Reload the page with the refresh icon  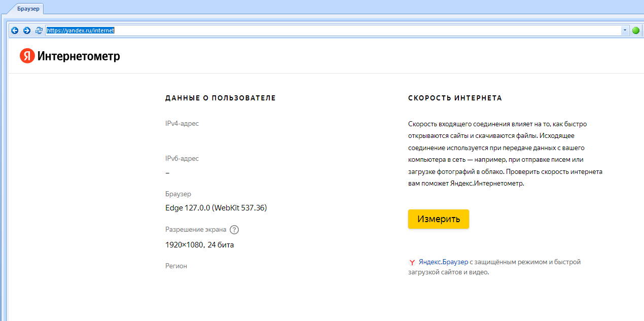click(39, 30)
